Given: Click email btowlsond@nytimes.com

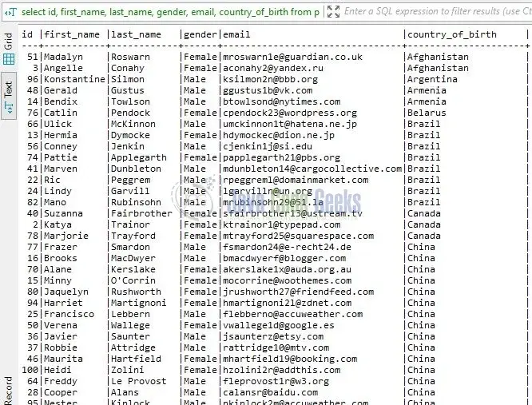Looking at the screenshot, I should click(282, 101).
